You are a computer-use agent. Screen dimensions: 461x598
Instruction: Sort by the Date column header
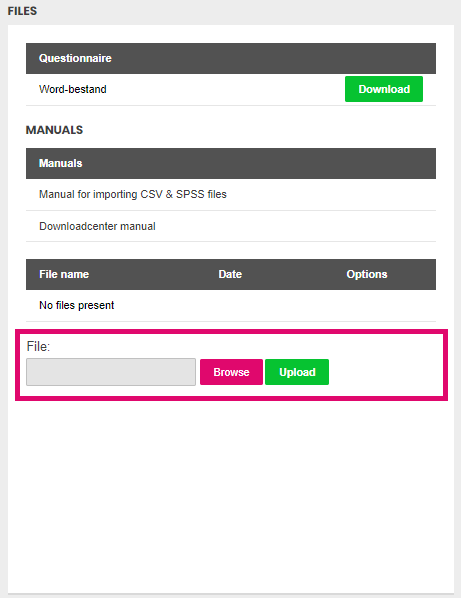pos(230,274)
